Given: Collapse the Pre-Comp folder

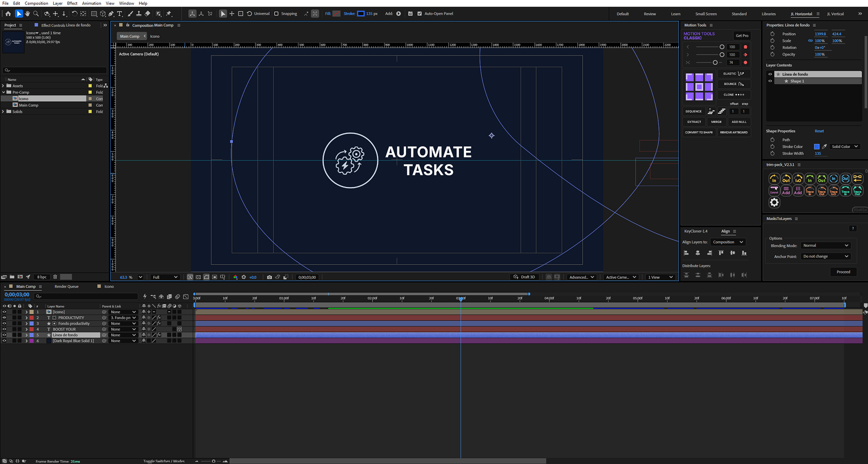Looking at the screenshot, I should coord(3,92).
